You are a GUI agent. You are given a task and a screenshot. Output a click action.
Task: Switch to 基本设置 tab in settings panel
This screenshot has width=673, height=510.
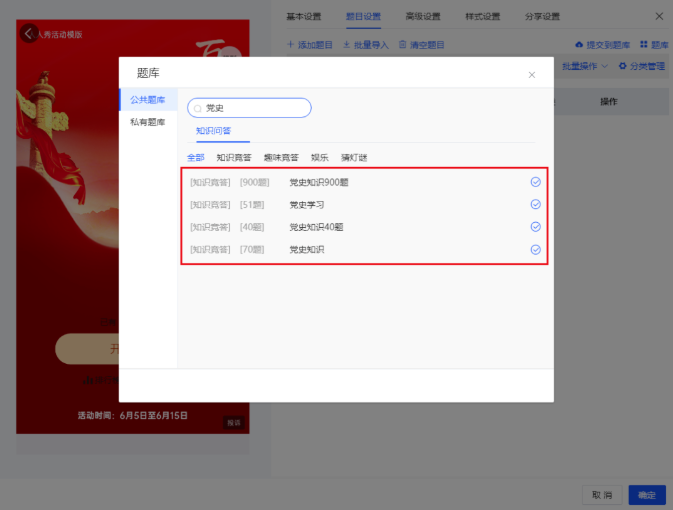pyautogui.click(x=303, y=16)
